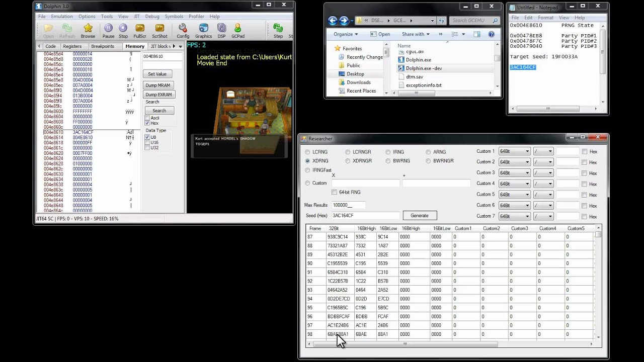Click the Search button in Dolphin memory panel
This screenshot has height=362, width=644.
point(159,111)
